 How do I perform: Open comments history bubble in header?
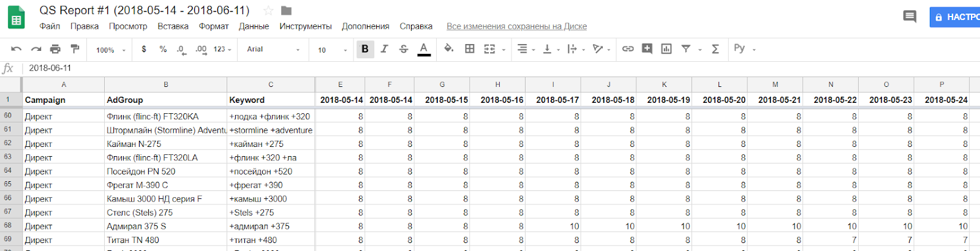(x=910, y=17)
